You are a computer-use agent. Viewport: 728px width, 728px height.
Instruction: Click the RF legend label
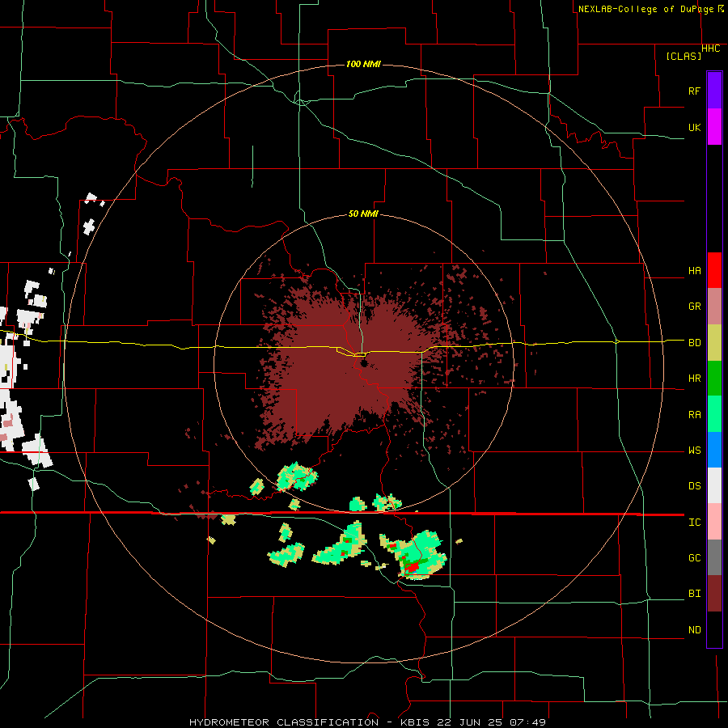click(694, 91)
